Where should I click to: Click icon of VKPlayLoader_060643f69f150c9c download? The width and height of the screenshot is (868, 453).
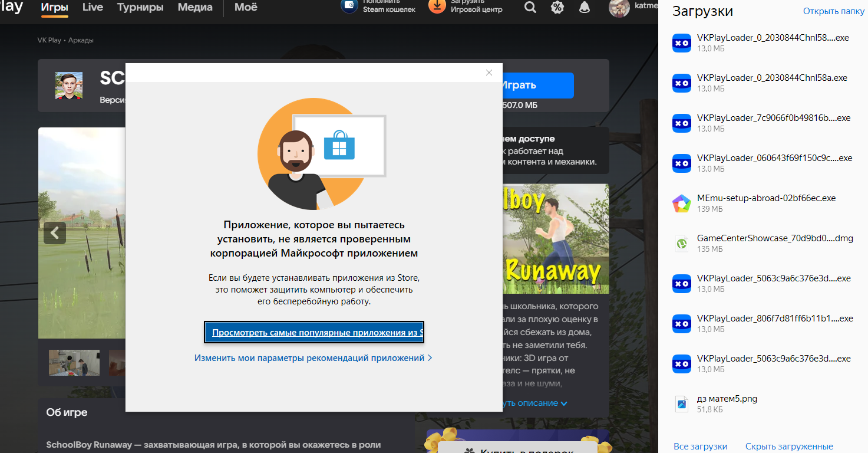pyautogui.click(x=682, y=163)
